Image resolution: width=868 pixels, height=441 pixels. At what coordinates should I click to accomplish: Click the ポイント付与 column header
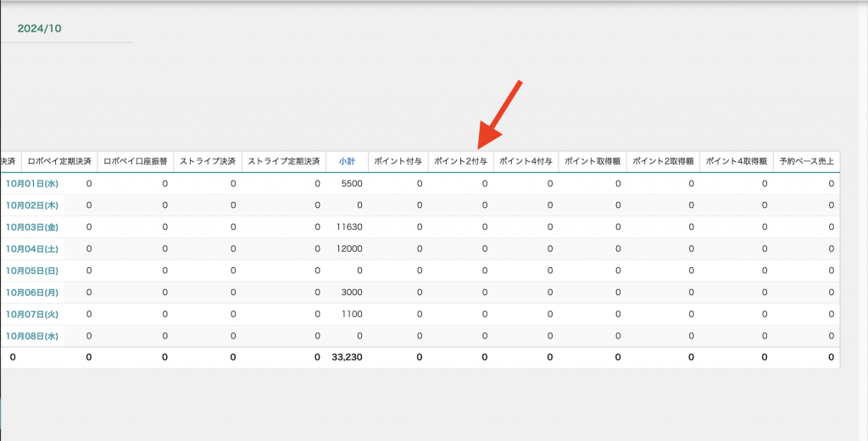point(398,161)
